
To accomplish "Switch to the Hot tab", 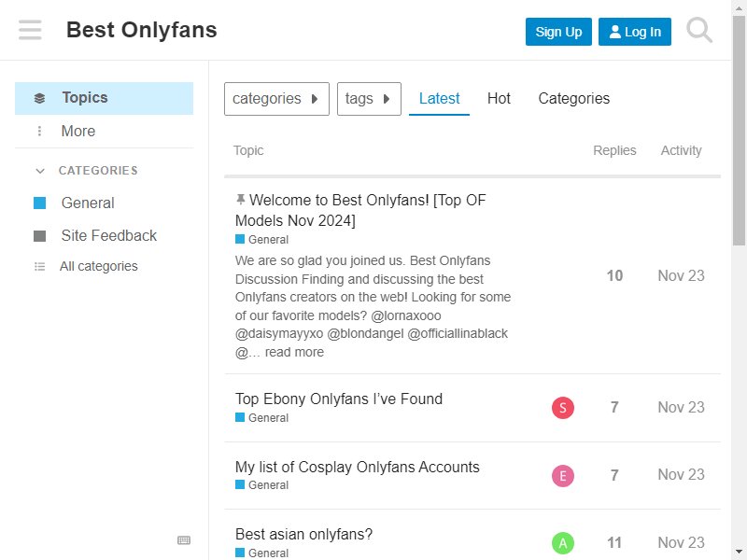I will (499, 99).
